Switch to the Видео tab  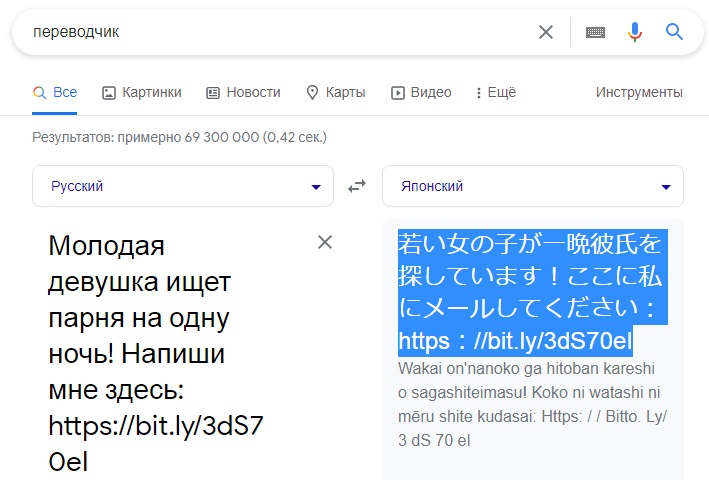[421, 93]
